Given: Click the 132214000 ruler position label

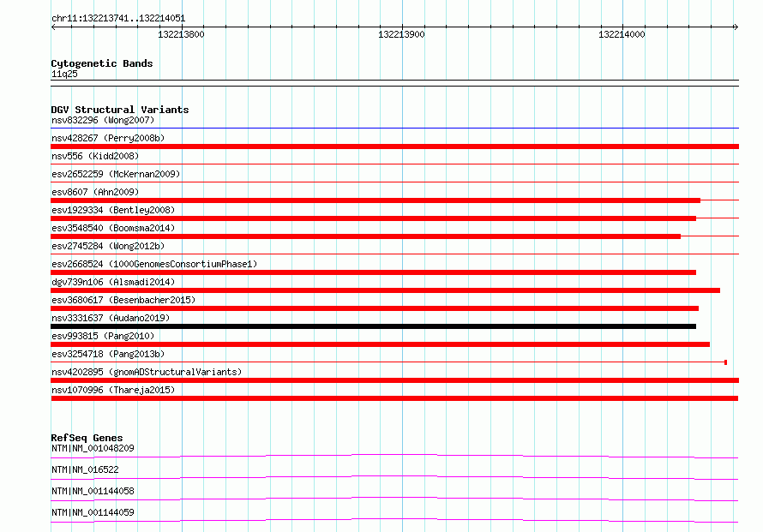Looking at the screenshot, I should coord(622,34).
